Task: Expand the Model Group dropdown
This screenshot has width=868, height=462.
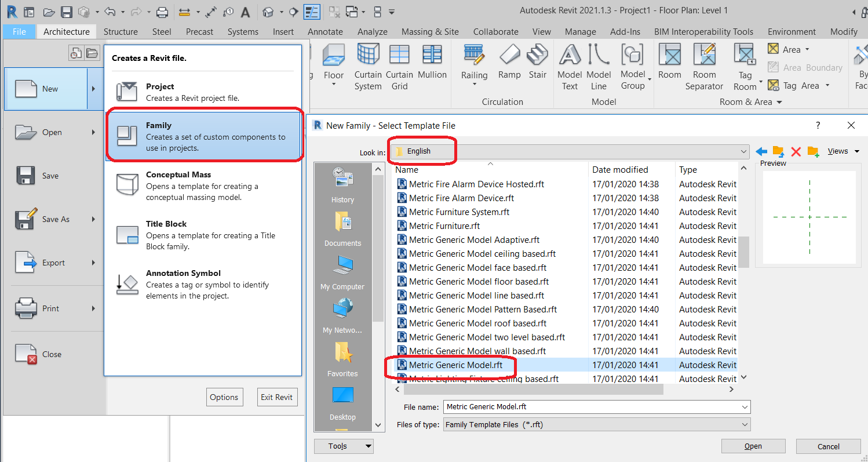Action: (650, 79)
